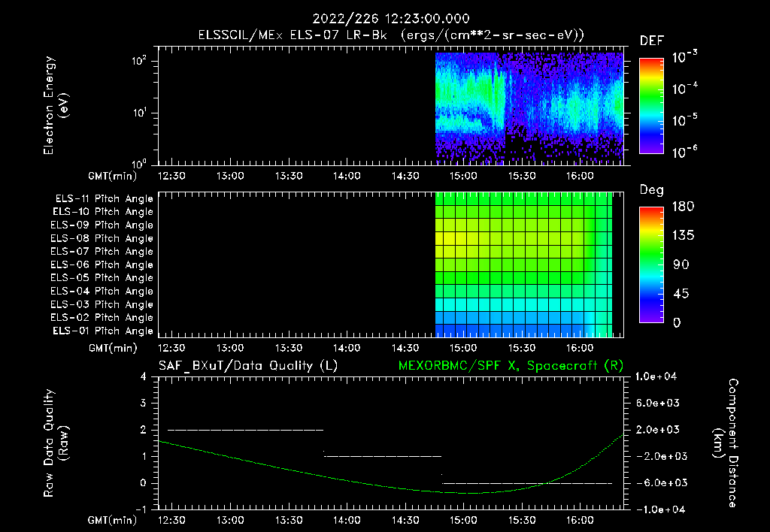Select the SAF_BXuT/Data Quality (L) legend

point(248,366)
